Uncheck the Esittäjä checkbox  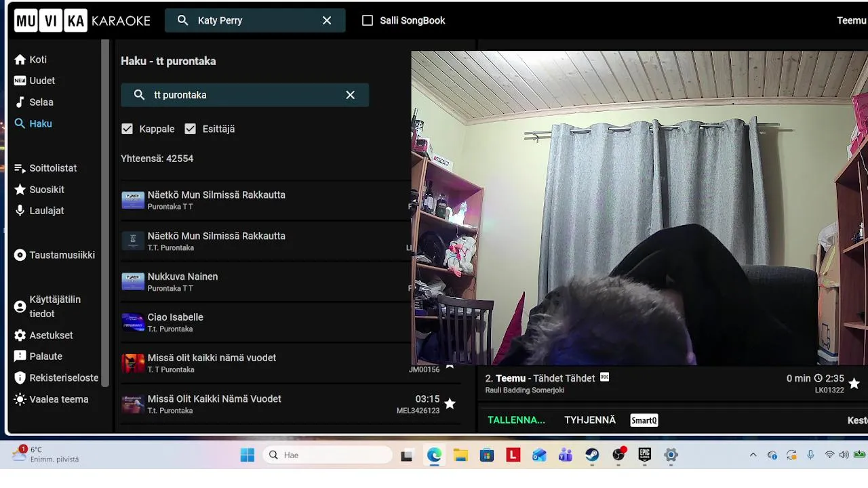190,129
